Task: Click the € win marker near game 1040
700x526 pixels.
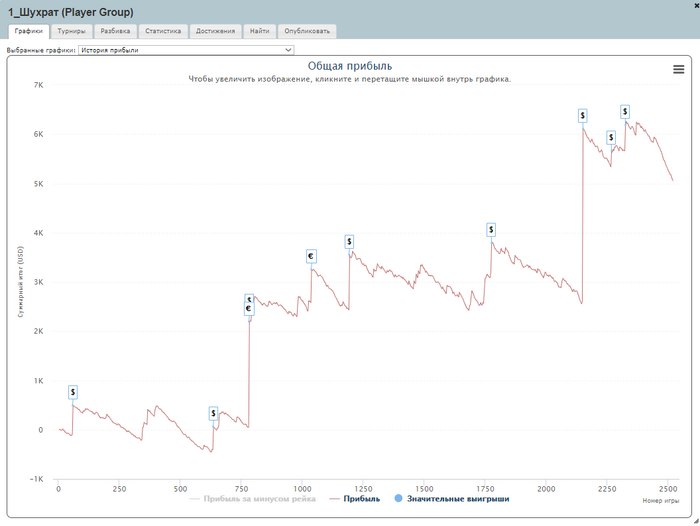Action: 311,256
